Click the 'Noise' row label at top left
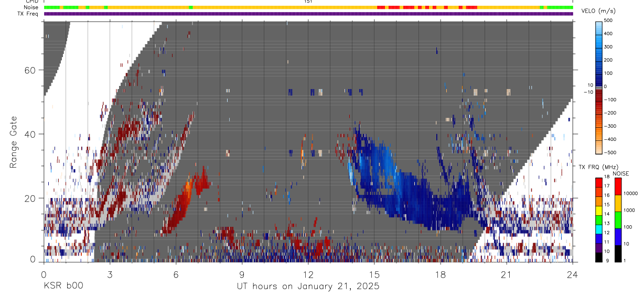 pos(31,7)
